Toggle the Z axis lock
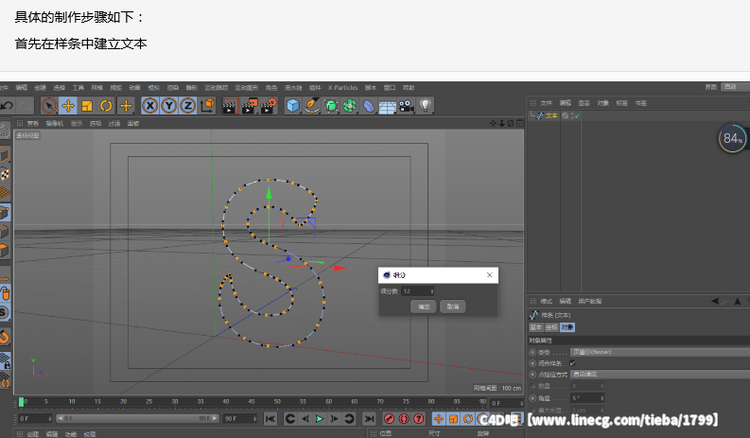Viewport: 750px width, 438px height. (x=186, y=105)
